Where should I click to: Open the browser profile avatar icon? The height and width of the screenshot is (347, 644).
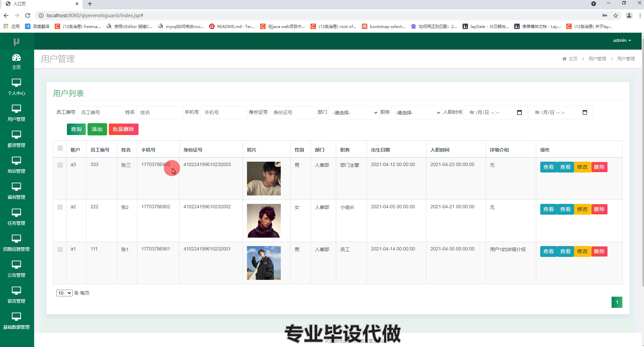629,16
